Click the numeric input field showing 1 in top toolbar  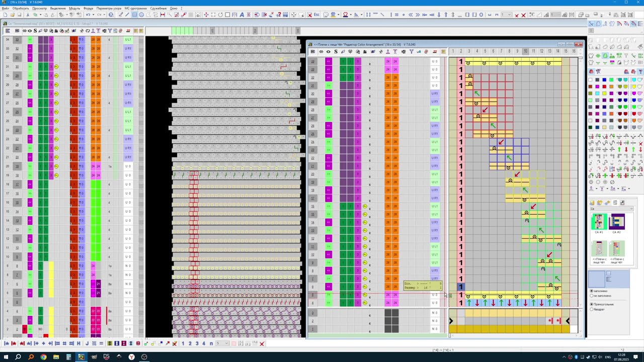coord(555,15)
